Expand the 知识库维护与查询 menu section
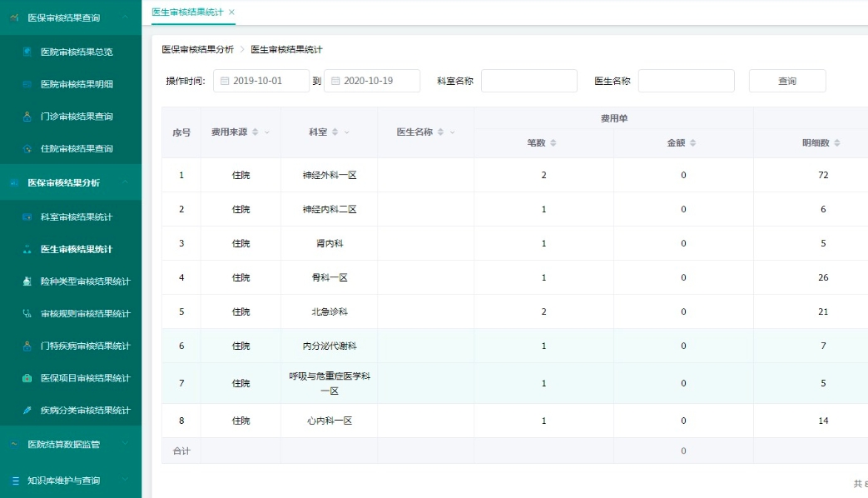868x498 pixels. click(x=125, y=480)
